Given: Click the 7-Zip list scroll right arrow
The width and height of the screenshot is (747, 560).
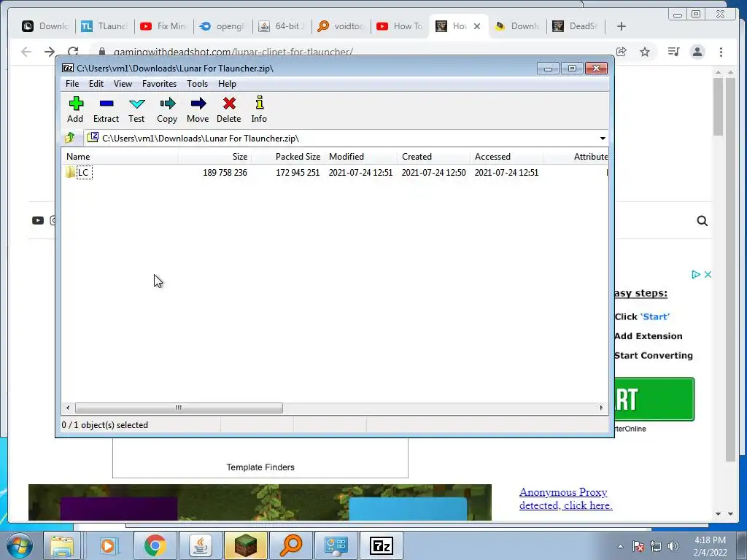Looking at the screenshot, I should click(601, 408).
